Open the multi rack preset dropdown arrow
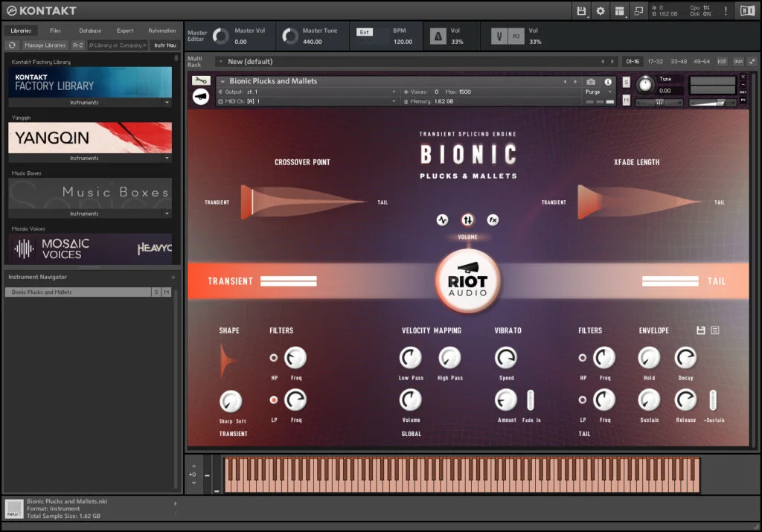This screenshot has height=532, width=762. (220, 62)
